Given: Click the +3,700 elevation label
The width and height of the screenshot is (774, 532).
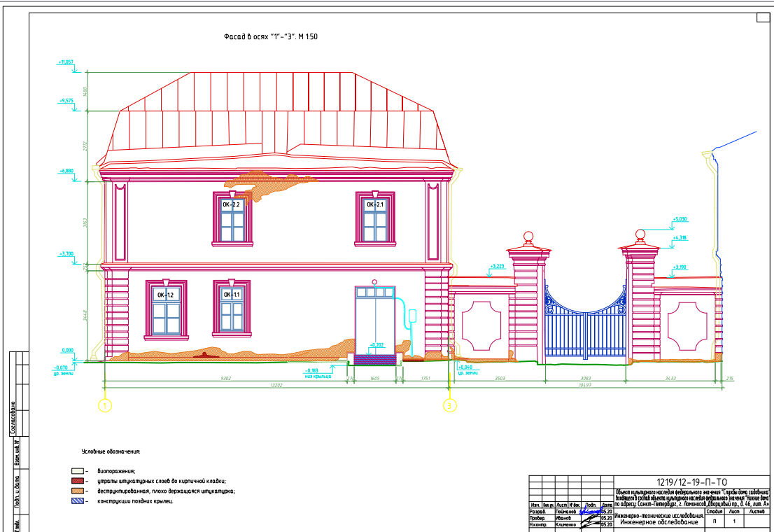Looking at the screenshot, I should 66,254.
